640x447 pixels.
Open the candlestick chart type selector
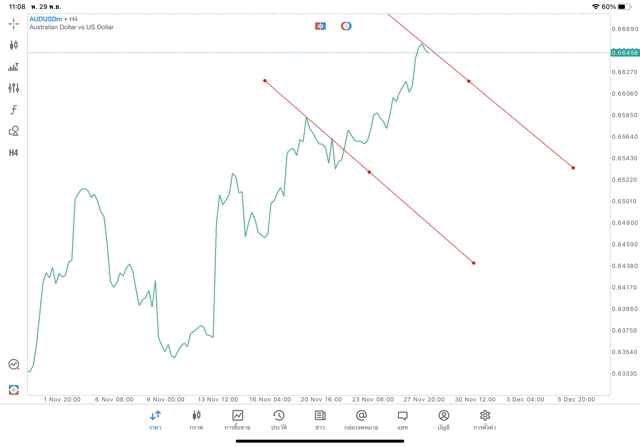[14, 45]
